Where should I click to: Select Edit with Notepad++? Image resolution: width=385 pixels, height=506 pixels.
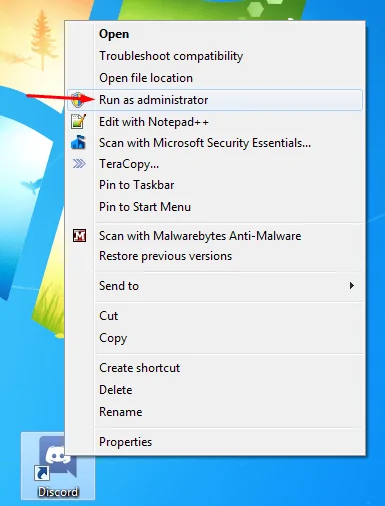coord(215,122)
